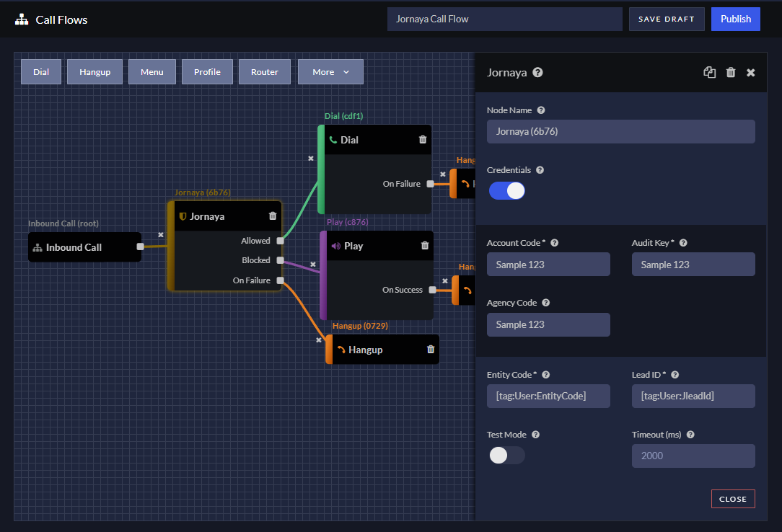Enable the Test Mode toggle

click(506, 455)
